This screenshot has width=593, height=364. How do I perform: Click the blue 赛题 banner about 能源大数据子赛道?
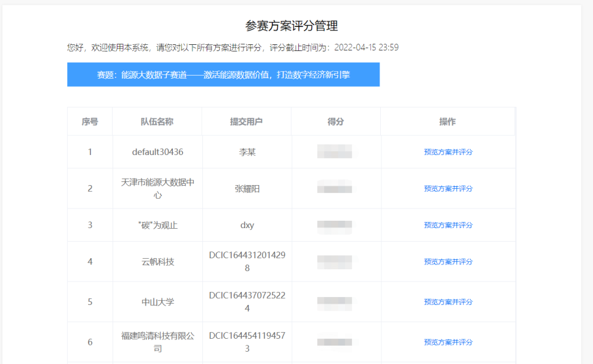(223, 74)
